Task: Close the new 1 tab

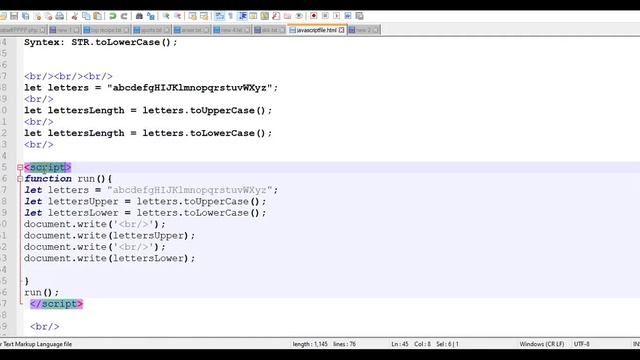Action: coord(76,30)
